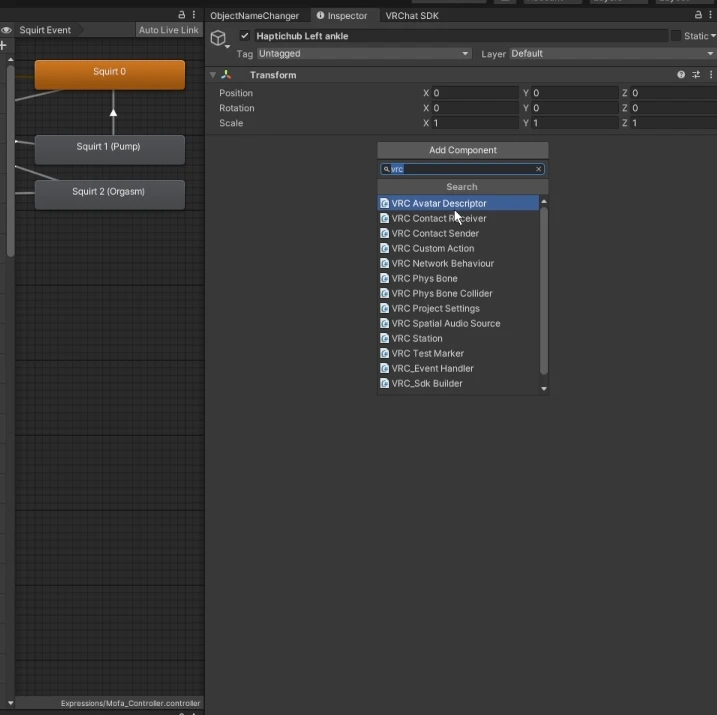Image resolution: width=717 pixels, height=715 pixels.
Task: Click the Mofa_Controller.controller path label
Action: click(x=130, y=703)
